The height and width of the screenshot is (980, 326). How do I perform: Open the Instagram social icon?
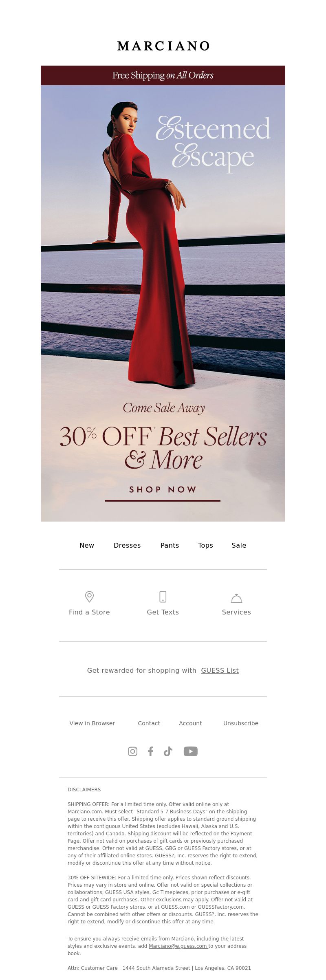132,751
